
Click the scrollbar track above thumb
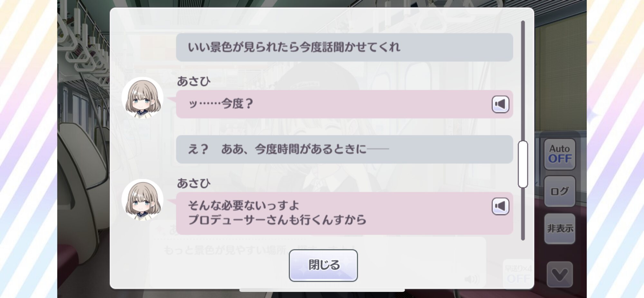tap(523, 81)
